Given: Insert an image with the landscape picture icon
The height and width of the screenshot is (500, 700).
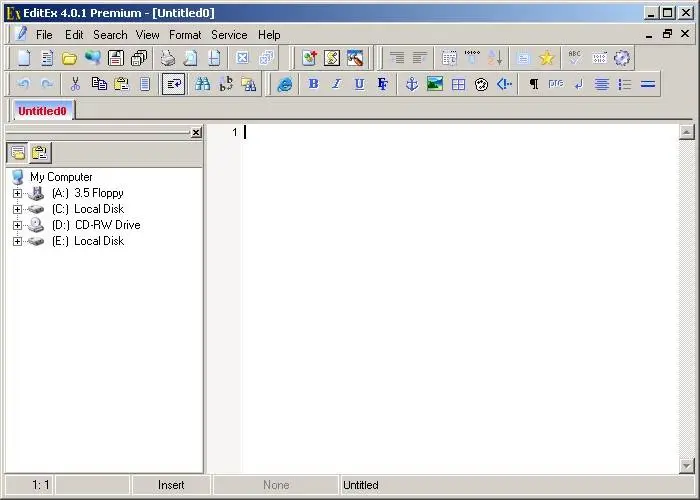Looking at the screenshot, I should click(435, 84).
